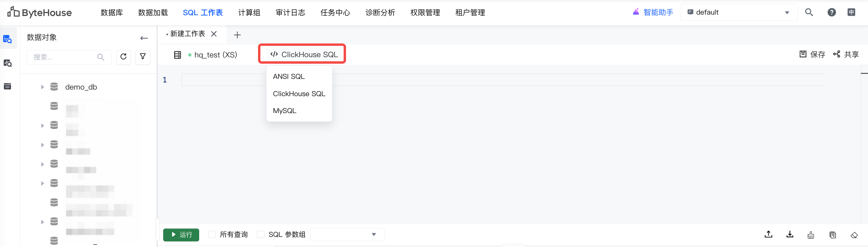Click the global search icon
Screen dimensions: 868x247
pos(809,12)
